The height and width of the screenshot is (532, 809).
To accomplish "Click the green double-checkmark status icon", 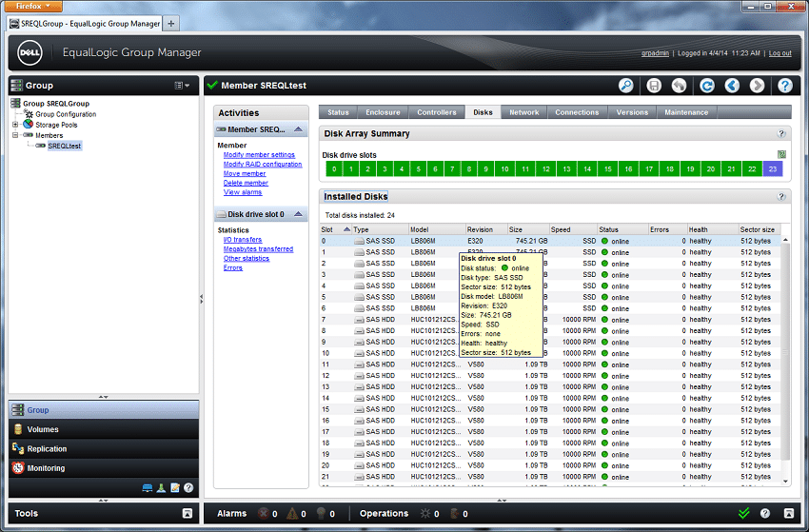I will tap(743, 513).
